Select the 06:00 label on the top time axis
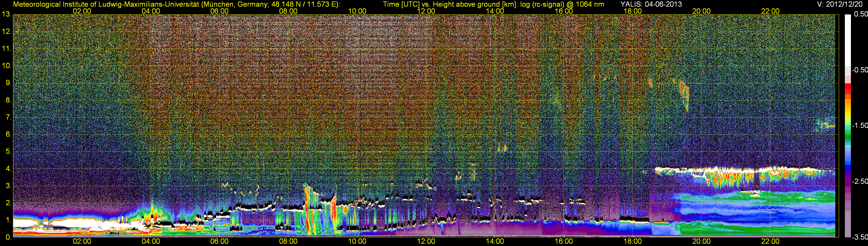 pyautogui.click(x=219, y=11)
